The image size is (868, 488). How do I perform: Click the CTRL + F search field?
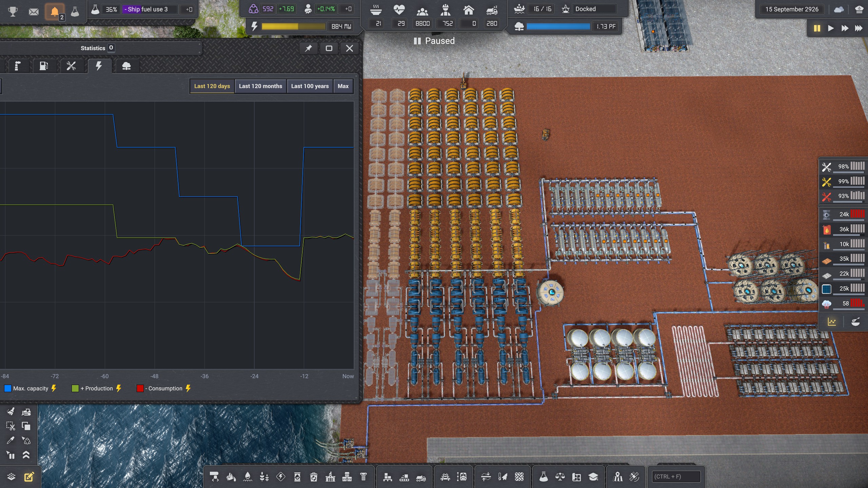coord(676,476)
